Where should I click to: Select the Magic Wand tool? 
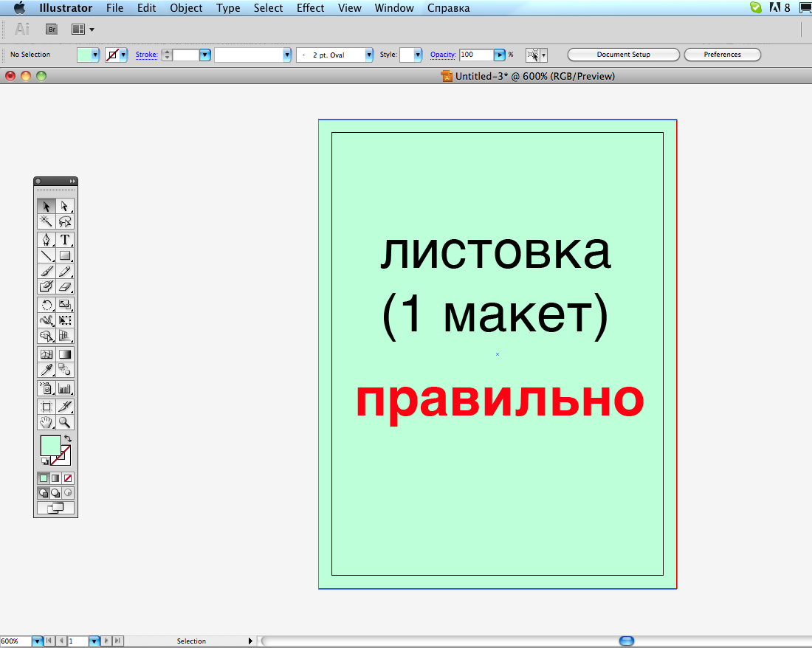pos(46,221)
